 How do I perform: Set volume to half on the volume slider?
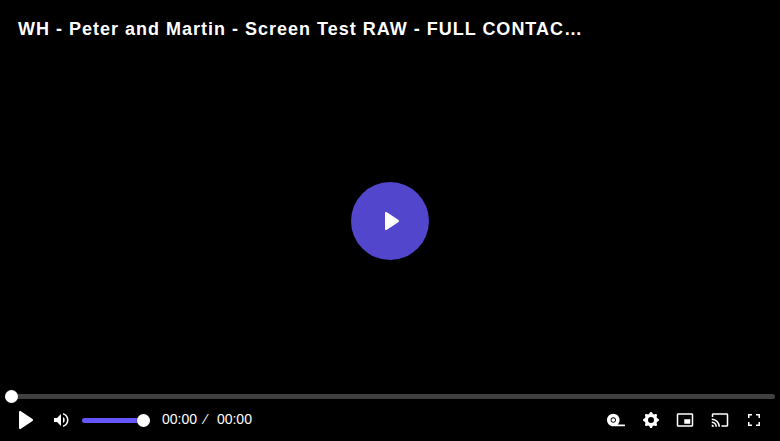coord(113,421)
